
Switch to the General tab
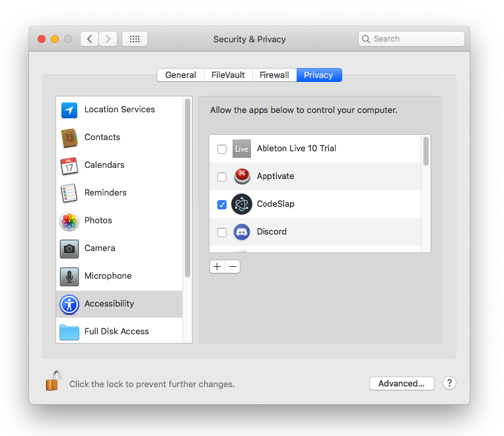pos(180,75)
